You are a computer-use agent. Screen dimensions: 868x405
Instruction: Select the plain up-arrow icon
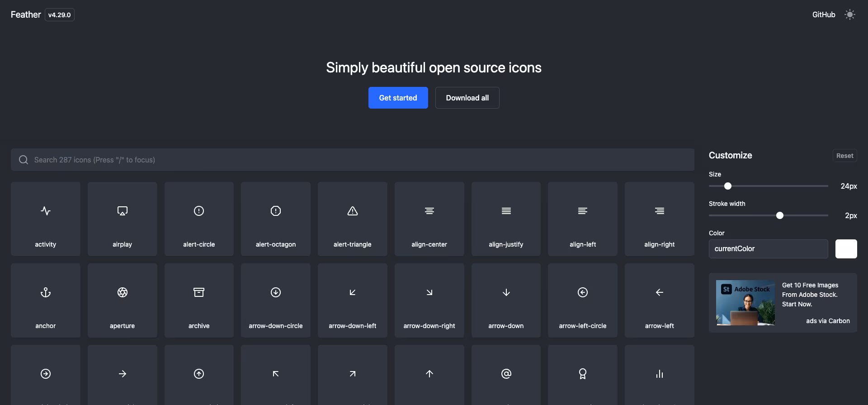[x=429, y=375]
